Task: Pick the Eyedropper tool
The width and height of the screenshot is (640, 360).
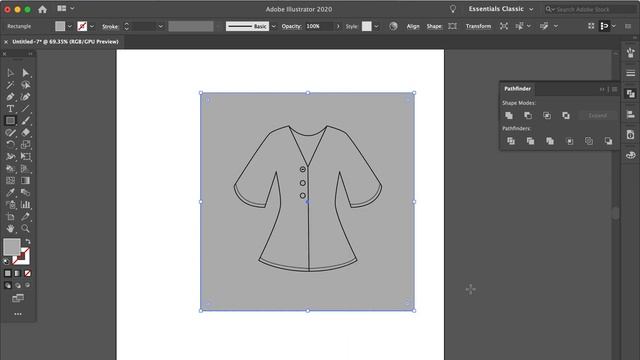Action: click(11, 193)
